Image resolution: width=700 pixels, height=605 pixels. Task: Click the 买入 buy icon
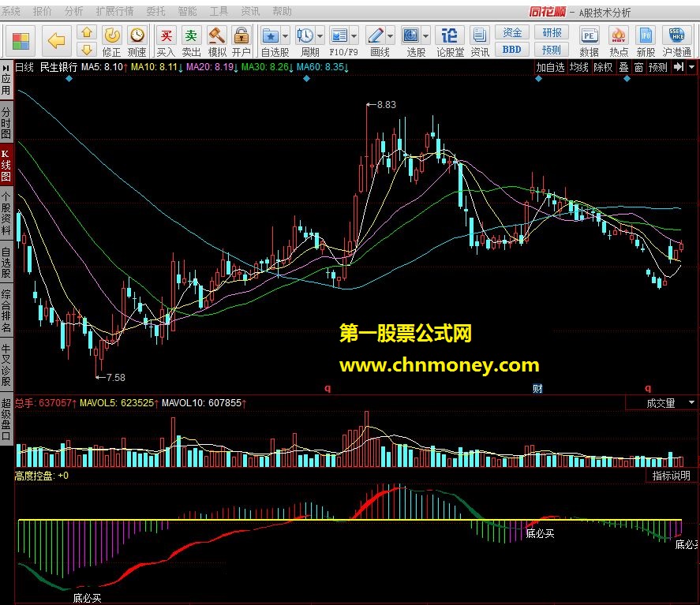tap(166, 42)
